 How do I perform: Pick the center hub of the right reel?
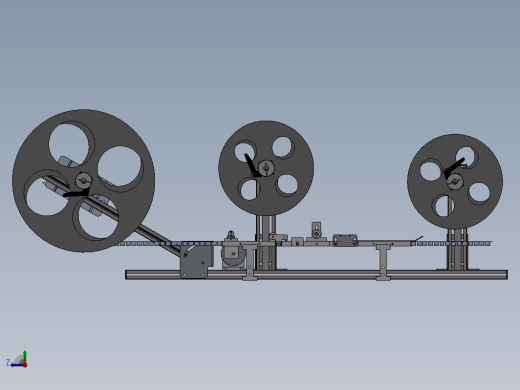[x=455, y=182]
